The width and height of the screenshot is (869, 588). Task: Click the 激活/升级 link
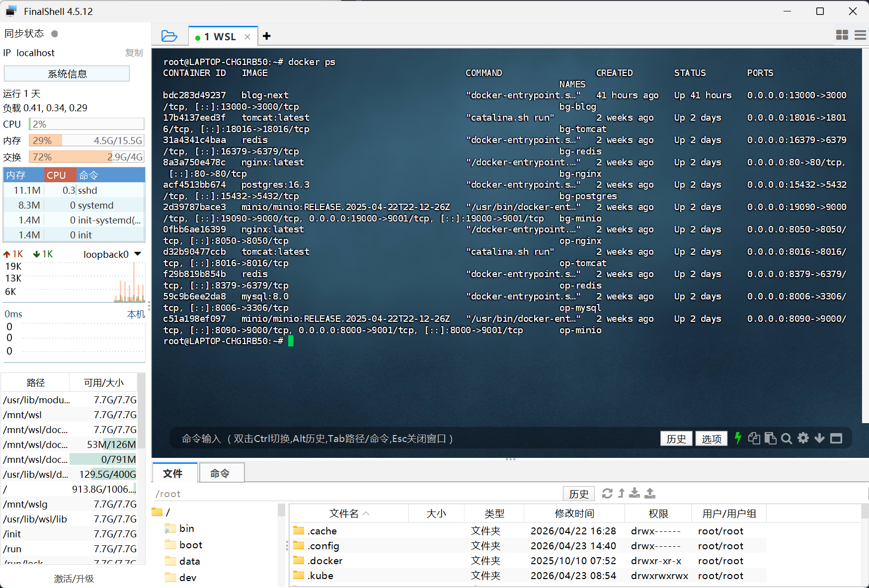coord(74,579)
